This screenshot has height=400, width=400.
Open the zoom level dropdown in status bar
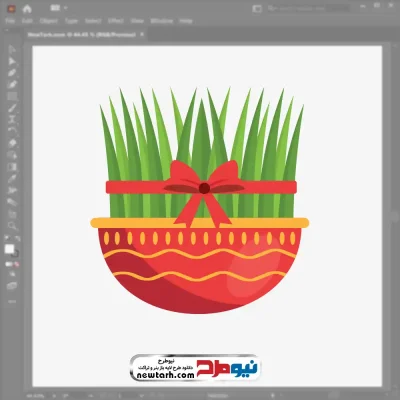click(x=53, y=396)
